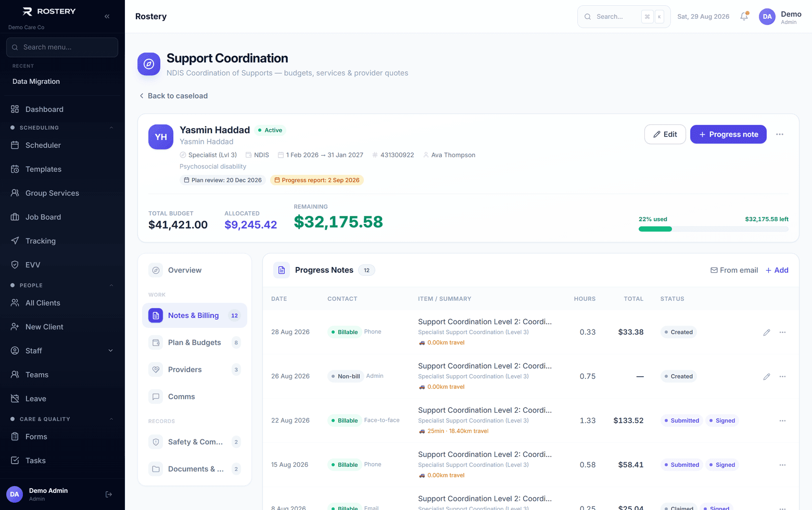Click the EVV shield icon
Viewport: 812px width, 510px height.
click(15, 265)
